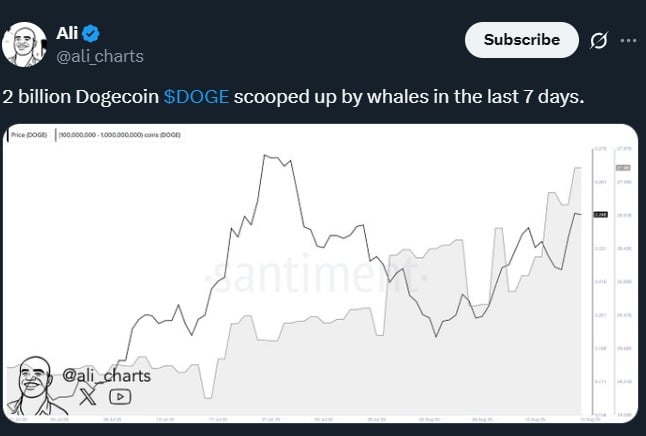
Task: Open the $DOGE cashtag link
Action: point(197,96)
